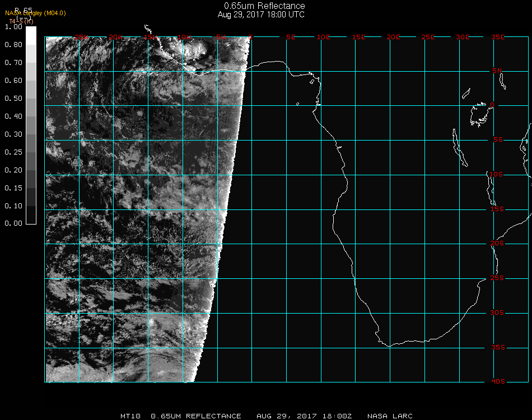Click the 'NASA Langley (M04.0)' label

[35, 13]
